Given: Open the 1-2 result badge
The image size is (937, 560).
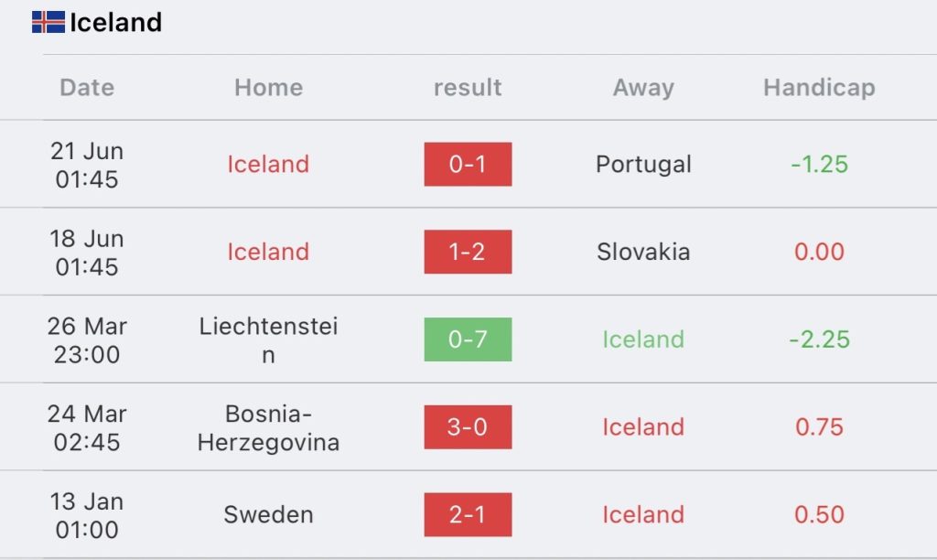Looking at the screenshot, I should coord(468,252).
